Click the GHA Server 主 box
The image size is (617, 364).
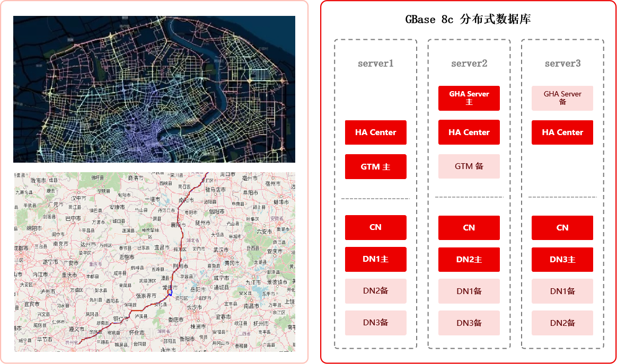point(469,98)
